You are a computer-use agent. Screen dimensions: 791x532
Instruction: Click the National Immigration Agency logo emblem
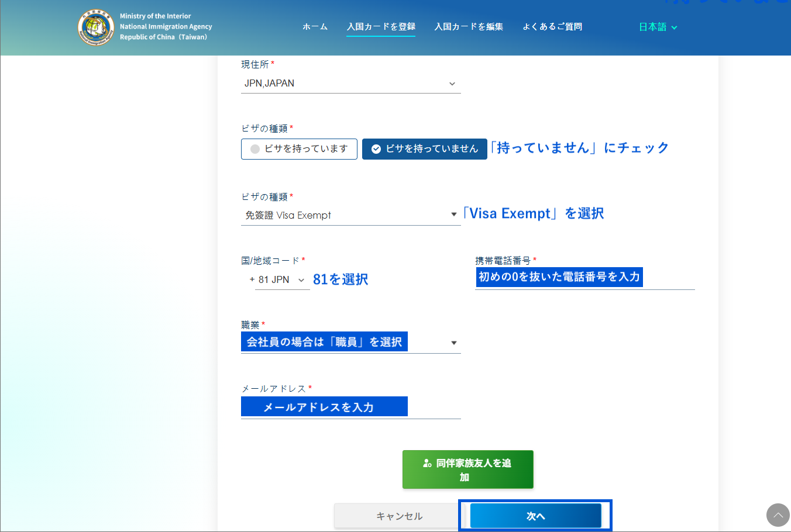click(x=96, y=27)
